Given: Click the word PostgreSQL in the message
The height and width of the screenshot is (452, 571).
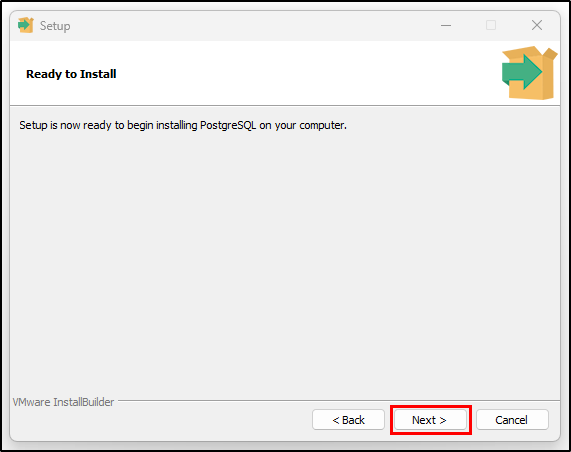Looking at the screenshot, I should coord(228,125).
